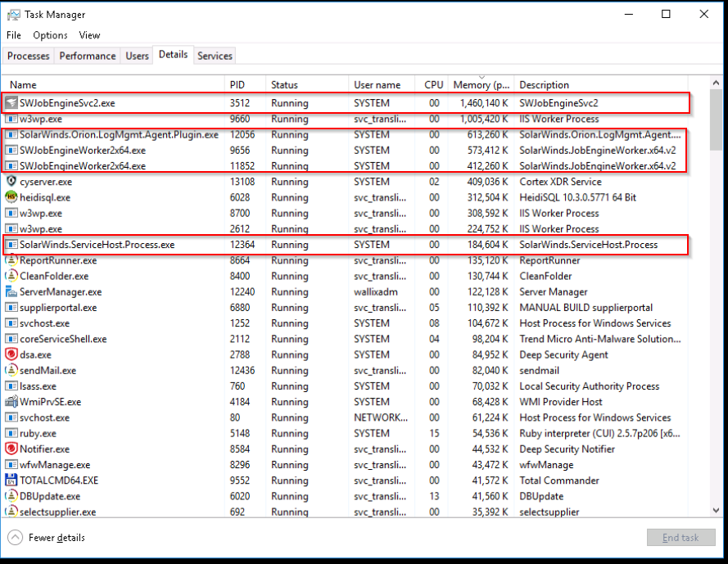The image size is (728, 564).
Task: Click the ruby.exe window icon
Action: click(x=11, y=433)
